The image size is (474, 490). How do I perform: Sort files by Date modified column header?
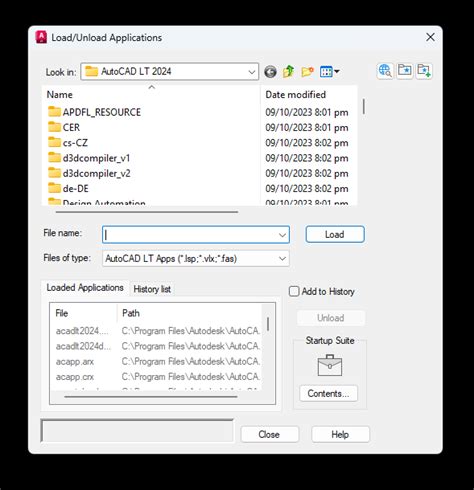pos(308,95)
